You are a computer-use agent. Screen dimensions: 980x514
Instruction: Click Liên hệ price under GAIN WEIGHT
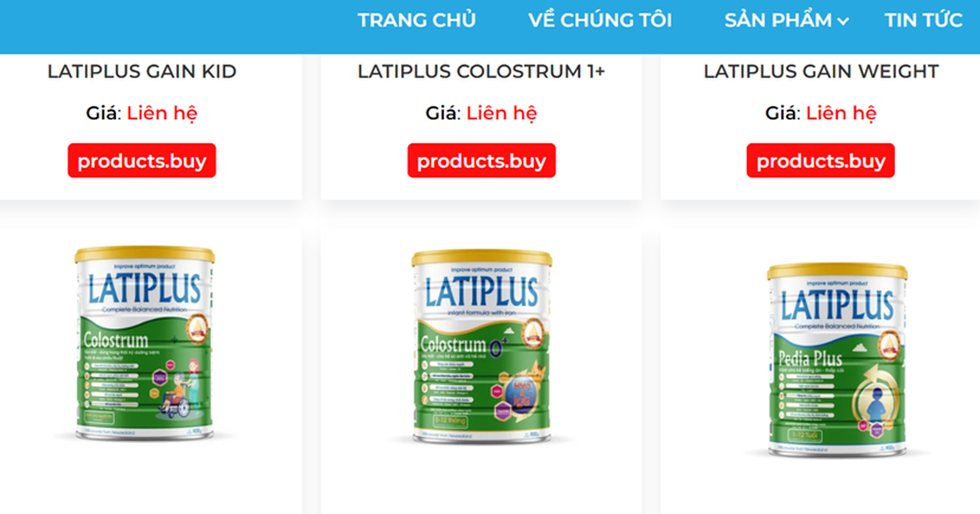[841, 113]
